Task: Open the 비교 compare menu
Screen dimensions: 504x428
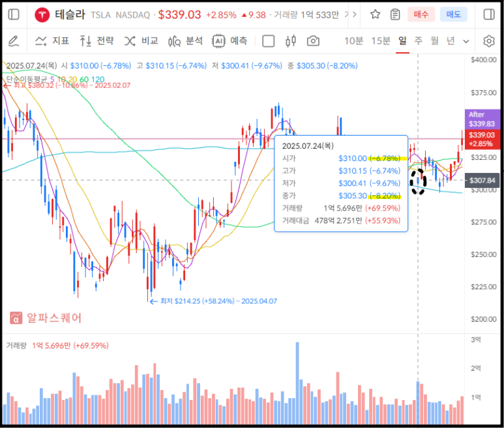Action: [141, 41]
